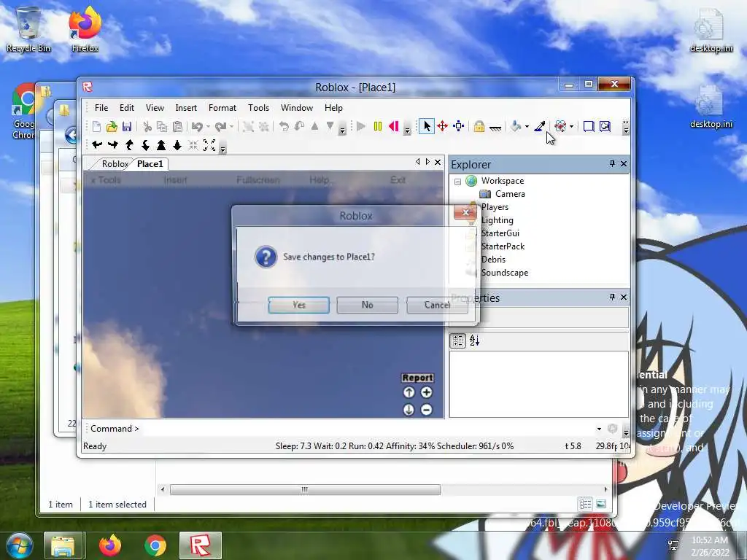Toggle alphabetical A-Z sort in Properties

[x=474, y=341]
